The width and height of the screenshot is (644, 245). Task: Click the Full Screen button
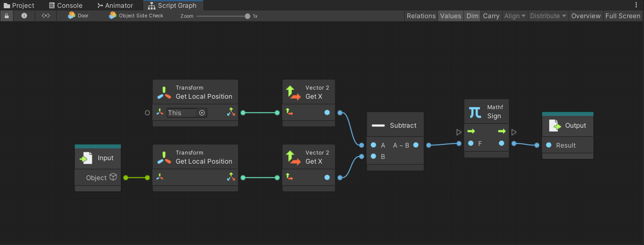(x=622, y=16)
